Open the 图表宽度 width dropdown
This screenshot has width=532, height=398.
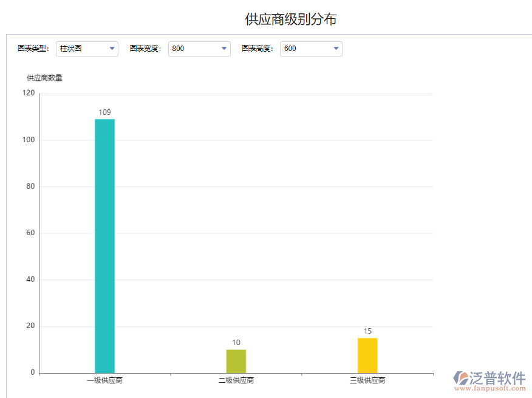(x=199, y=49)
